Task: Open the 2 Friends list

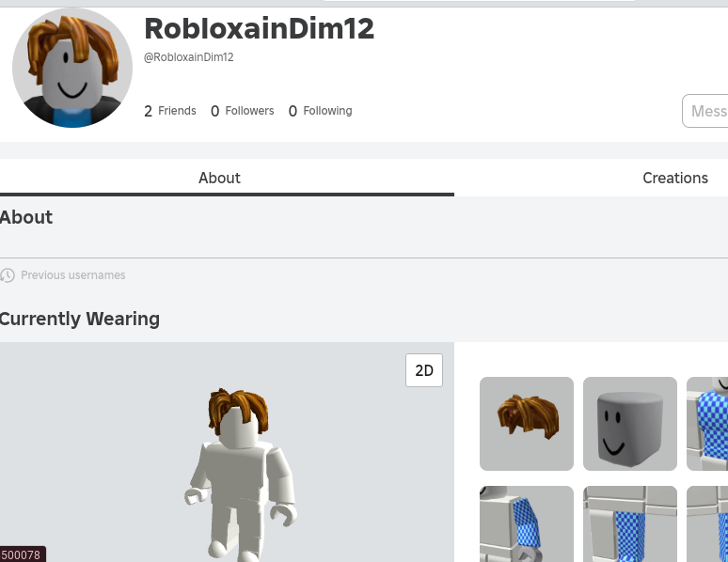Action: click(170, 111)
